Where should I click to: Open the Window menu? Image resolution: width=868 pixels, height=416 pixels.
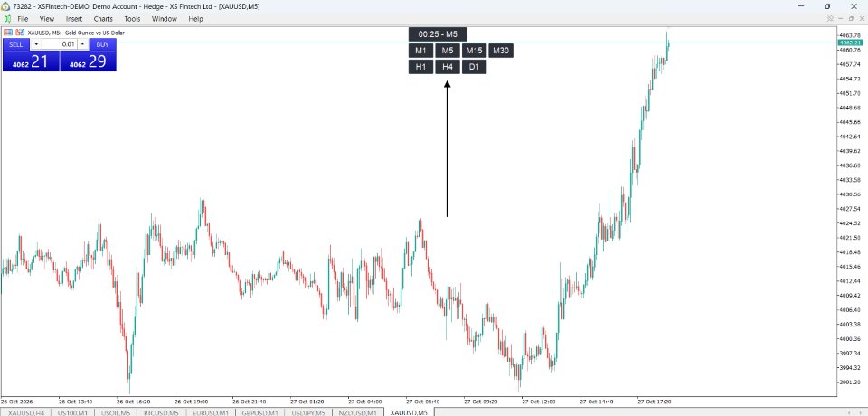(165, 19)
